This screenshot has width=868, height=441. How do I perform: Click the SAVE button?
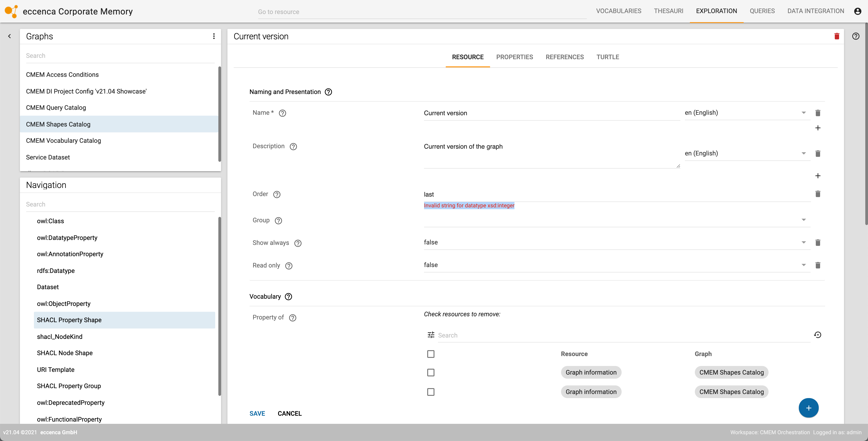click(x=257, y=413)
